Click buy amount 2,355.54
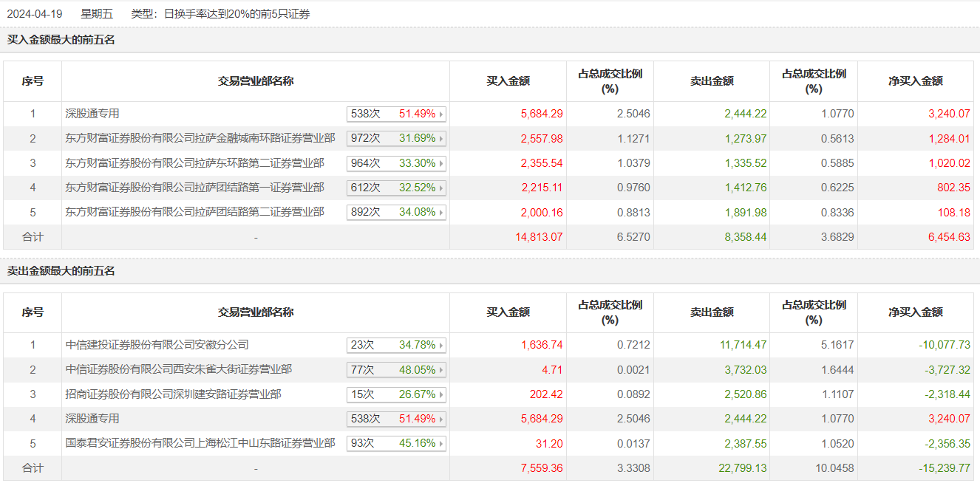The image size is (980, 483). pos(542,163)
